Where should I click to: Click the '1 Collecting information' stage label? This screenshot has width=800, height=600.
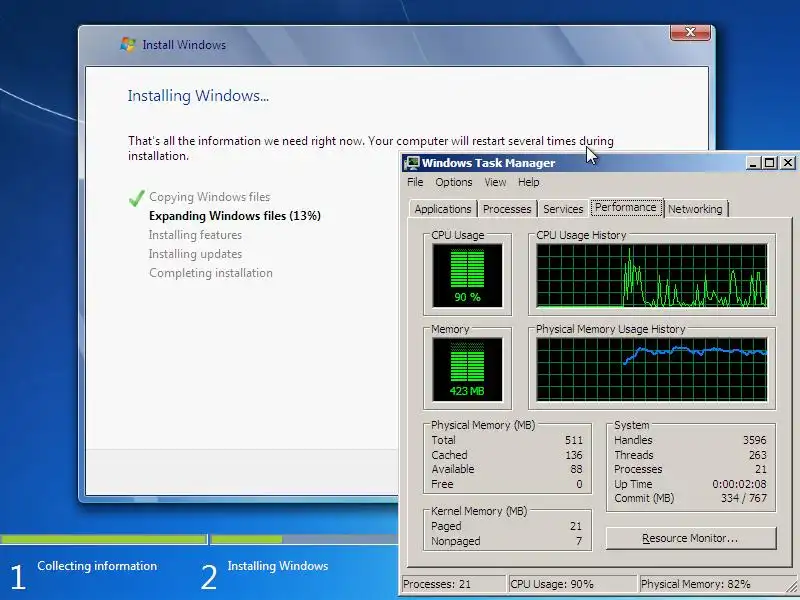click(x=84, y=575)
